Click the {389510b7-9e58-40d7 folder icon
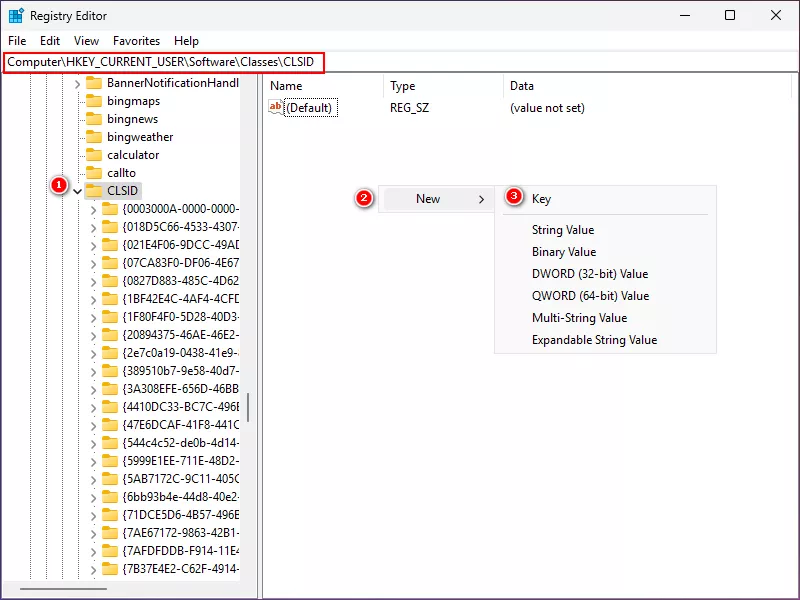This screenshot has height=600, width=800. click(110, 370)
